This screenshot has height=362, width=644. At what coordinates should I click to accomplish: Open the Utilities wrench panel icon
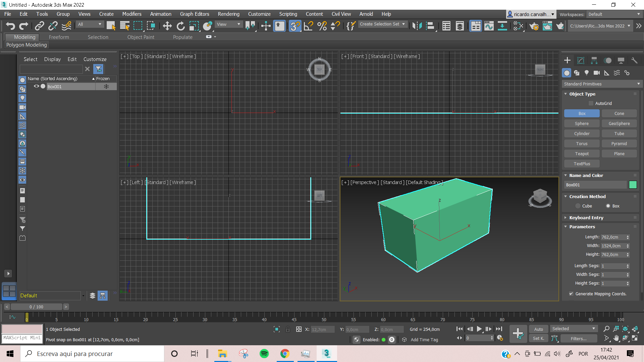(634, 60)
